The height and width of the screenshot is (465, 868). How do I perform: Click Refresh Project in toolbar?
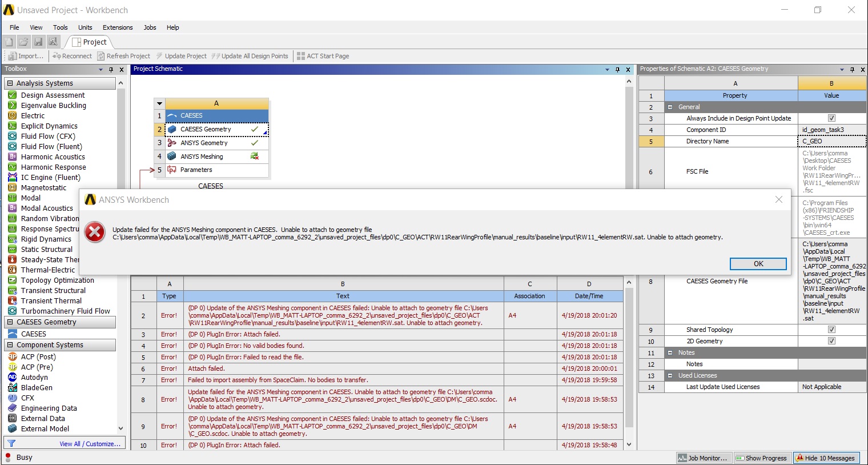coord(123,56)
